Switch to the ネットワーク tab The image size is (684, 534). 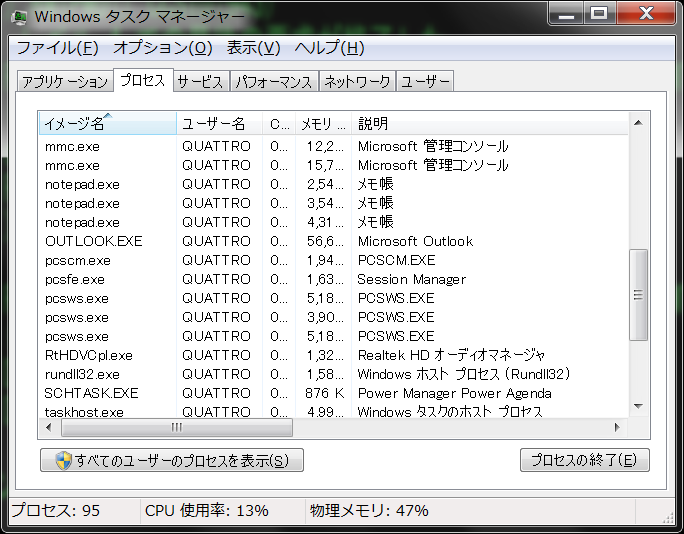tap(357, 82)
